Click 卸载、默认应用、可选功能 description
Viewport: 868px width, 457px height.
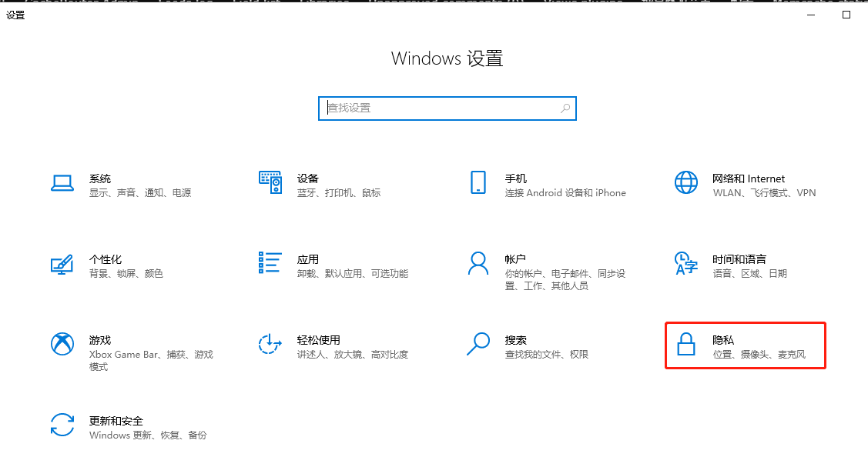tap(353, 274)
